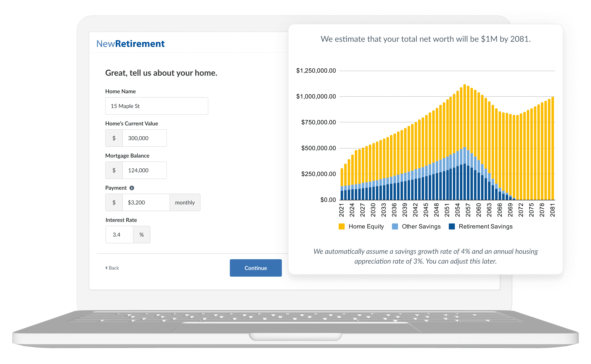Click the percent symbol beside Interest Rate
This screenshot has width=591, height=364.
pyautogui.click(x=142, y=235)
